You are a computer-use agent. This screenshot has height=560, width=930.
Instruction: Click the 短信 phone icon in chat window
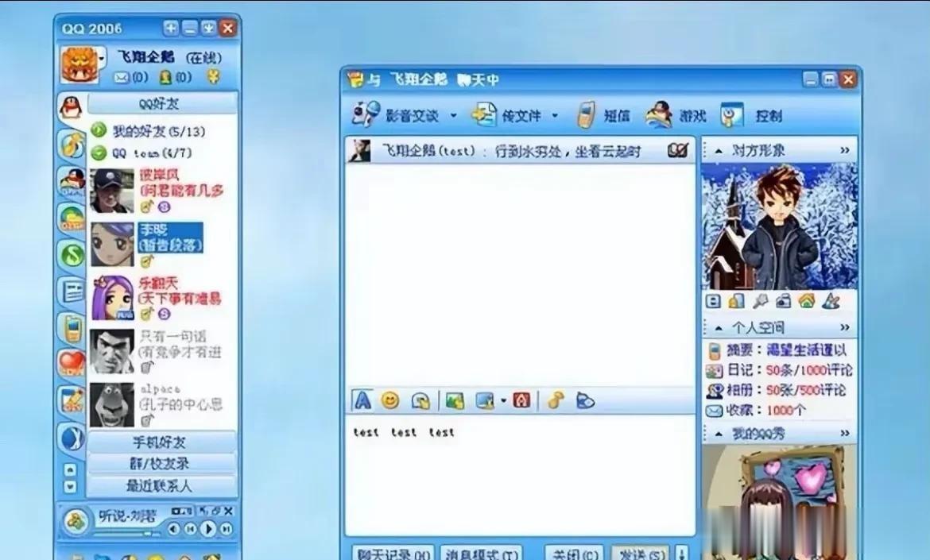coord(585,115)
